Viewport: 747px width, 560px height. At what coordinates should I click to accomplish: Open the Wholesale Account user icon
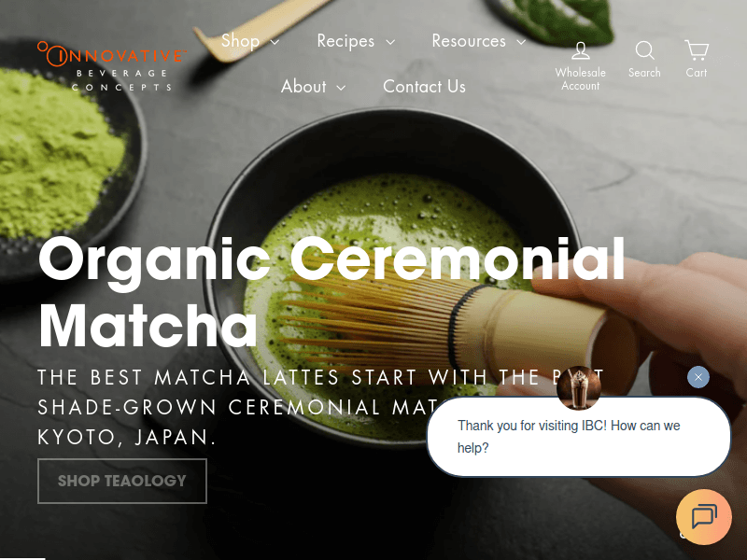tap(580, 50)
